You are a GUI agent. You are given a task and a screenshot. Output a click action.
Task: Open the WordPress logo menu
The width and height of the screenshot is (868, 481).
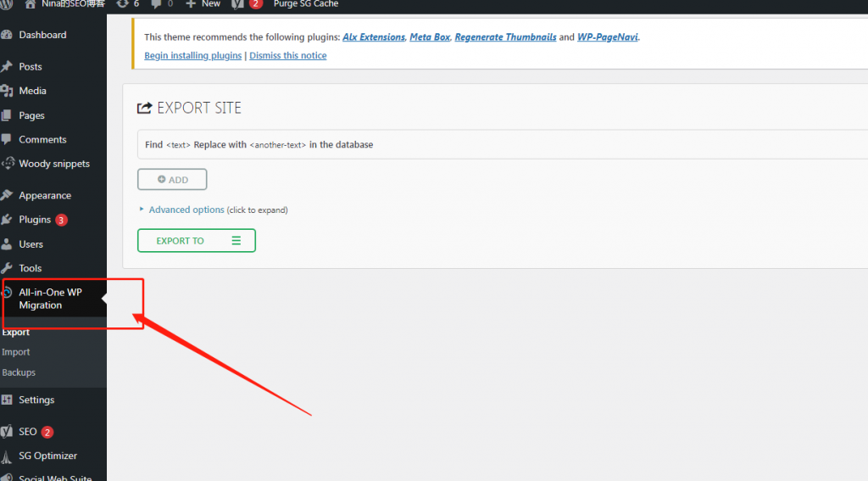5,4
